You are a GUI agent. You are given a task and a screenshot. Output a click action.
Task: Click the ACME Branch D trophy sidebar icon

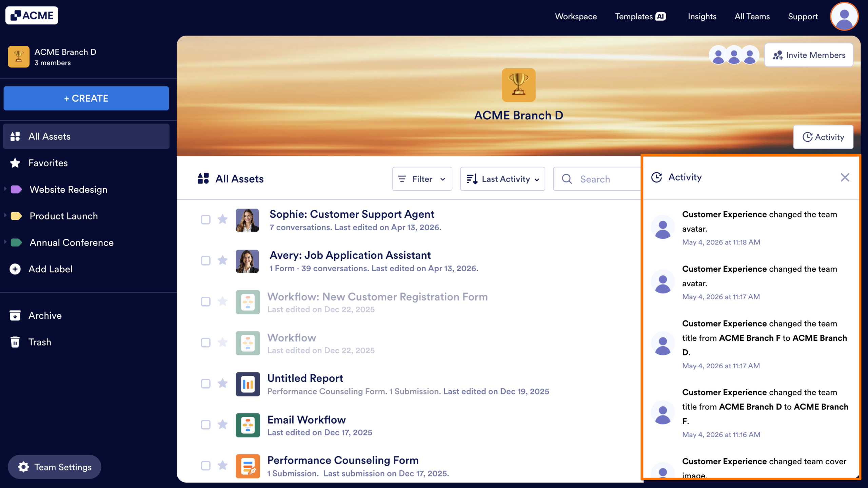click(19, 57)
